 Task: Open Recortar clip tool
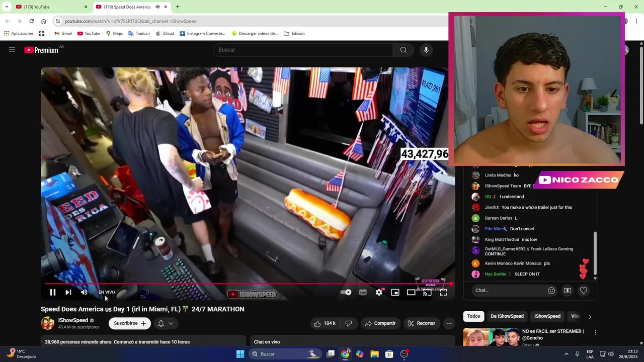point(421,323)
